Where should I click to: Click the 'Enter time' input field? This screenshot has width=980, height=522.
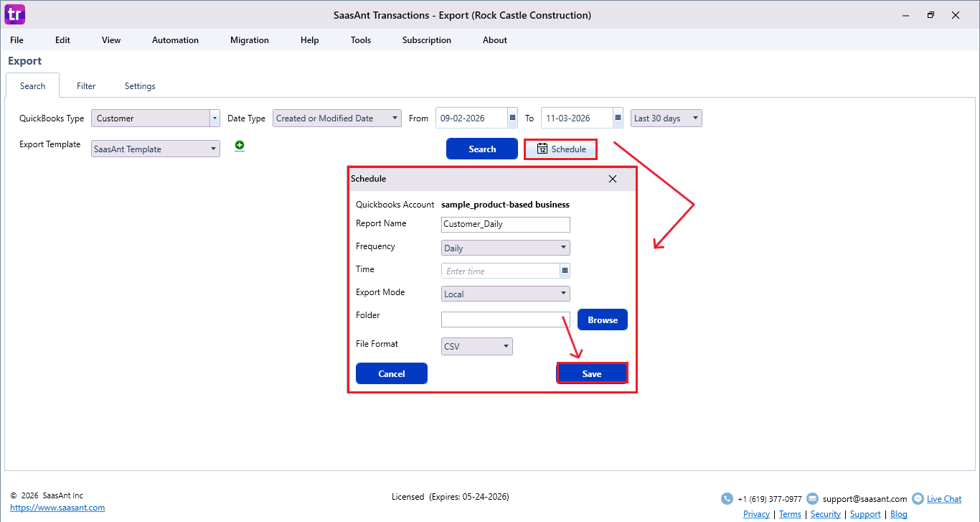click(501, 271)
